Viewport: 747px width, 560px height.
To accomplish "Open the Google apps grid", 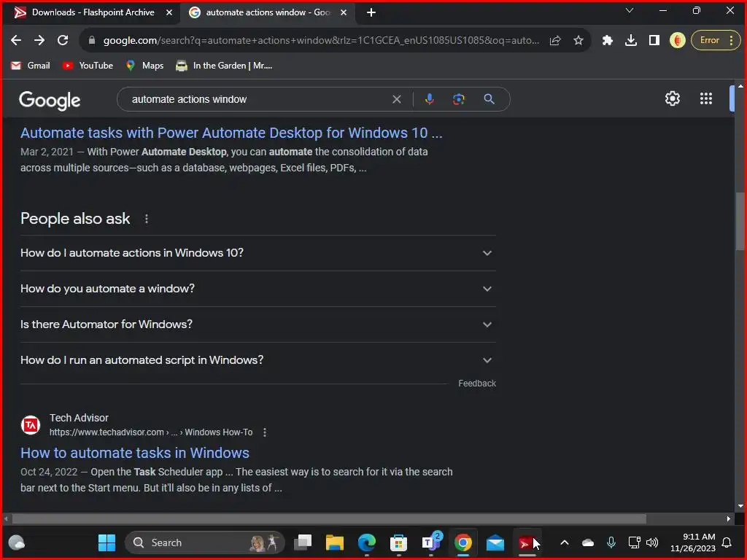I will 706,98.
